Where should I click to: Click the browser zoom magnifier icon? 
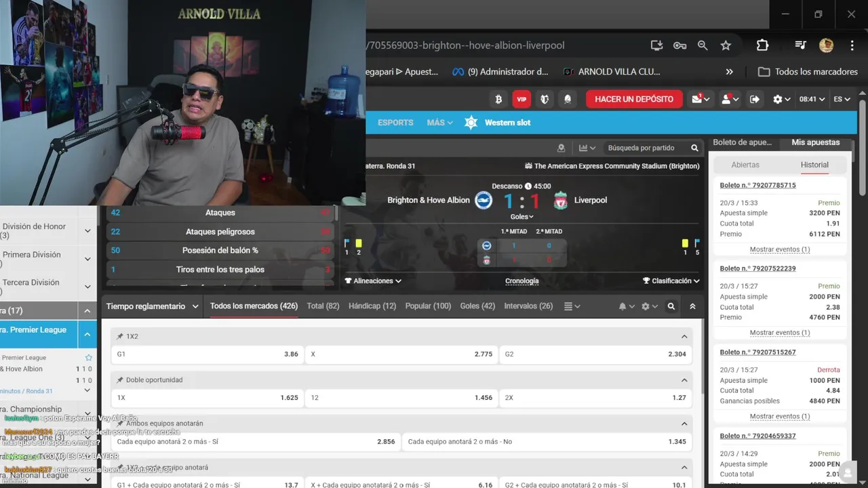[x=703, y=45]
